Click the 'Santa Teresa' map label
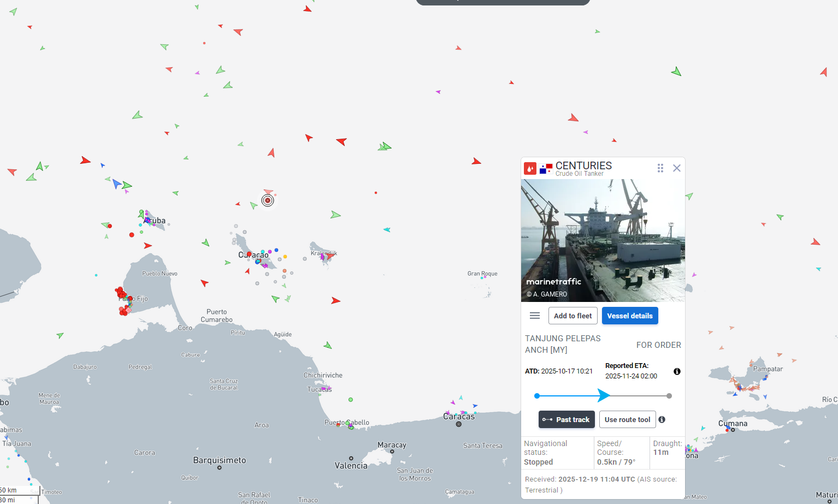Viewport: 838px width, 504px height. [x=482, y=446]
